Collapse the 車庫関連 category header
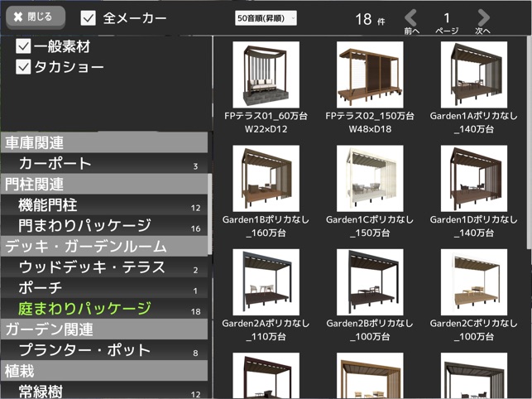 click(104, 142)
